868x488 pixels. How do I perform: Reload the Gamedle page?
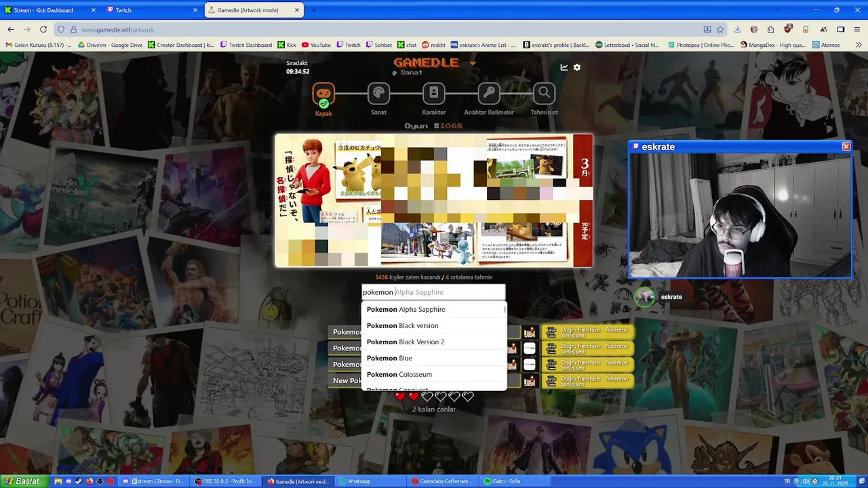tap(43, 29)
